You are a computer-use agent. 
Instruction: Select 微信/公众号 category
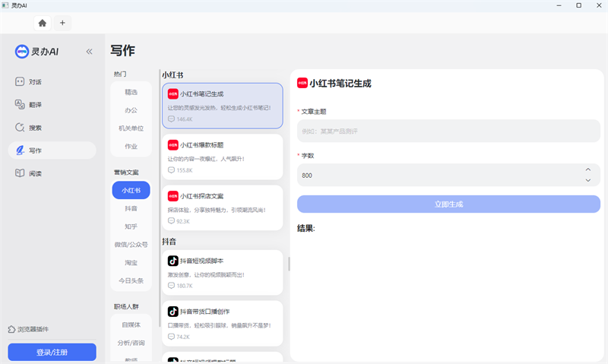coord(131,245)
